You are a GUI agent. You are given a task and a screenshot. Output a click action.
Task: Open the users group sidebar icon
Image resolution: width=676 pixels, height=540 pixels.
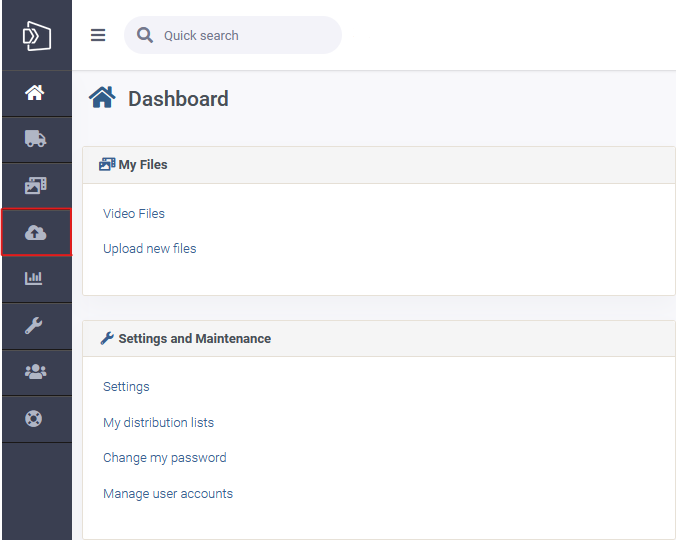[35, 372]
